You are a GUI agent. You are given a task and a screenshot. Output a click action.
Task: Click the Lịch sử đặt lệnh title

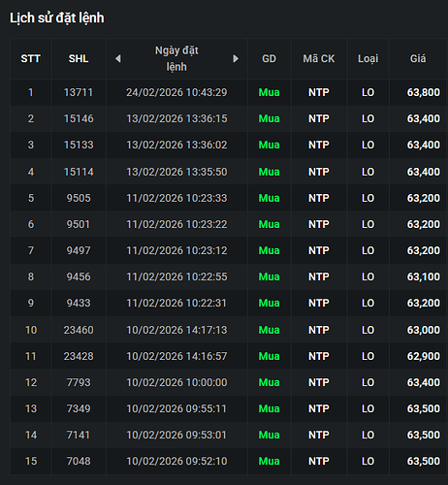tap(57, 17)
